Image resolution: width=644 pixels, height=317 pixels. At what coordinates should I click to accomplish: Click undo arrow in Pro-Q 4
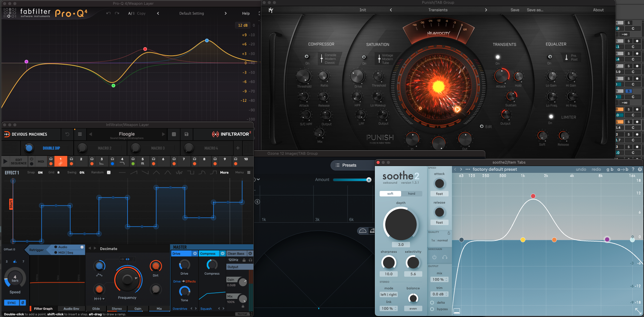(x=108, y=13)
